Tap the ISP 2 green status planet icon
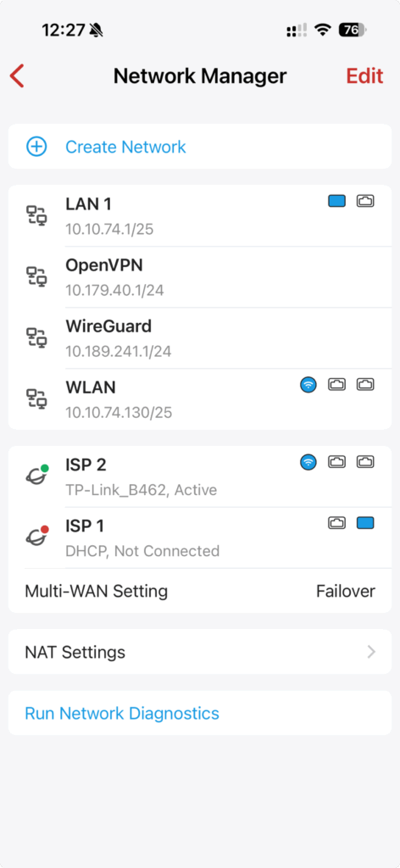Viewport: 400px width, 868px height. click(x=36, y=475)
